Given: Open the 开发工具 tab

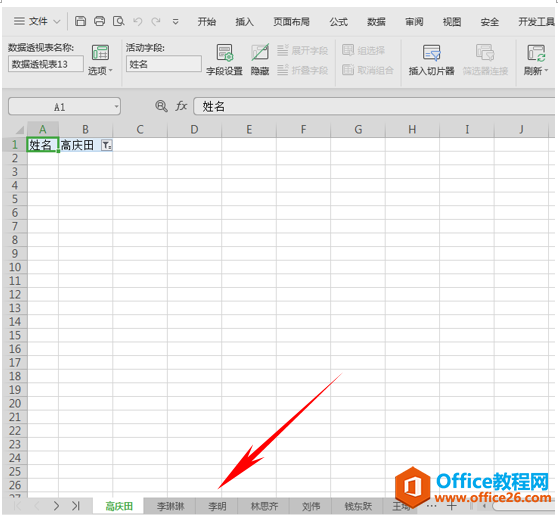Looking at the screenshot, I should tap(536, 22).
